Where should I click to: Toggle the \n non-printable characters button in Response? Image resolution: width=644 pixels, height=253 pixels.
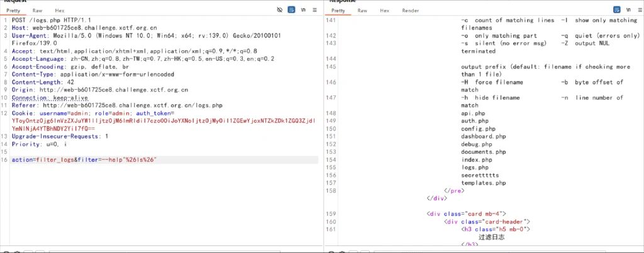coord(629,10)
